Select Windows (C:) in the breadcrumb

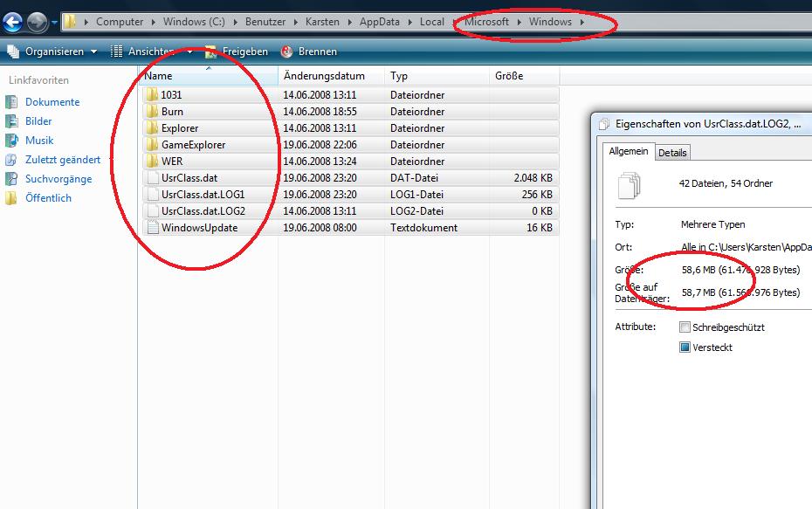pos(194,22)
